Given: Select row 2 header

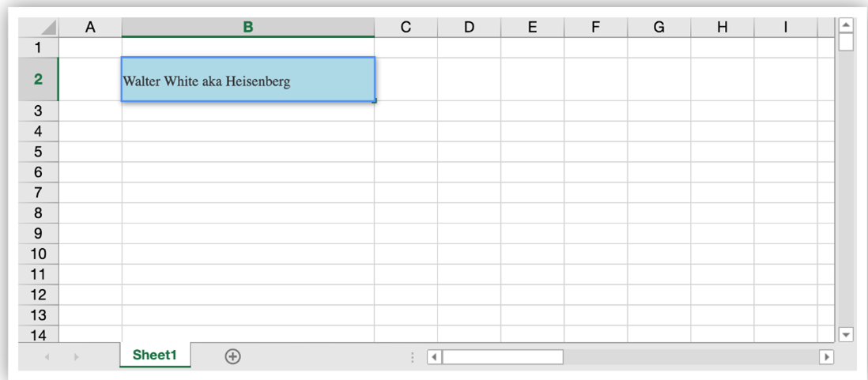Looking at the screenshot, I should click(38, 80).
